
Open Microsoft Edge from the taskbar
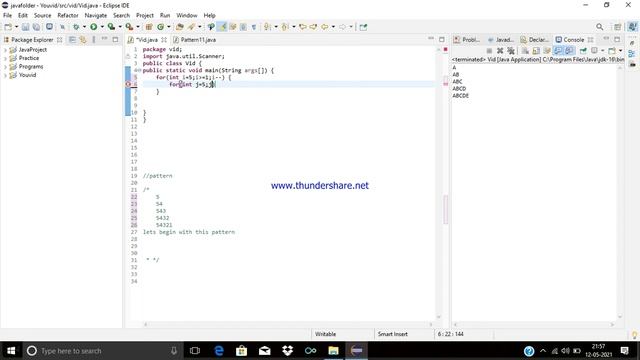coord(219,351)
